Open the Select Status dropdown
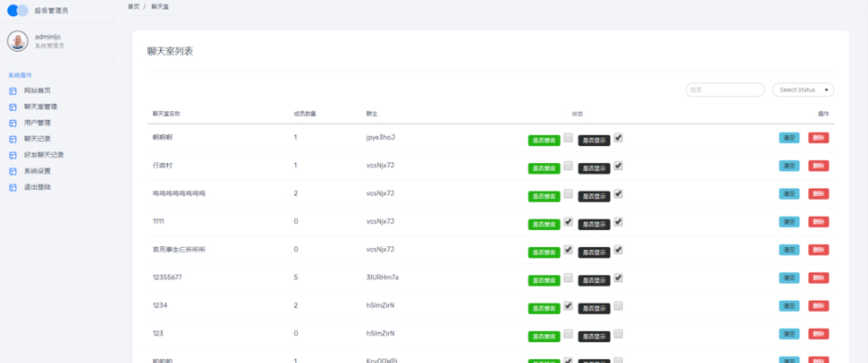The width and height of the screenshot is (868, 363). [x=803, y=90]
